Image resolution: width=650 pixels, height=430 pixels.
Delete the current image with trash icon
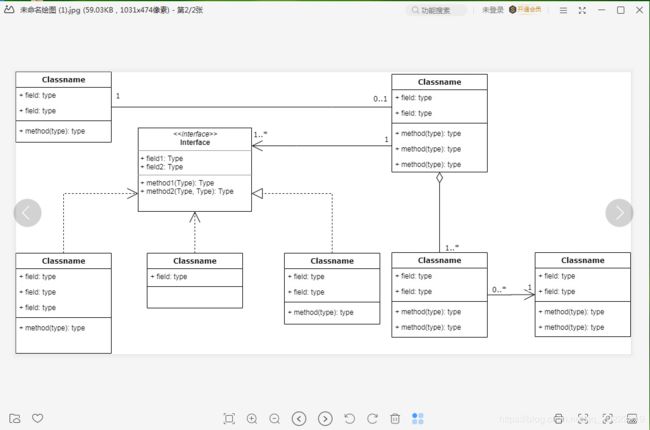tap(395, 419)
